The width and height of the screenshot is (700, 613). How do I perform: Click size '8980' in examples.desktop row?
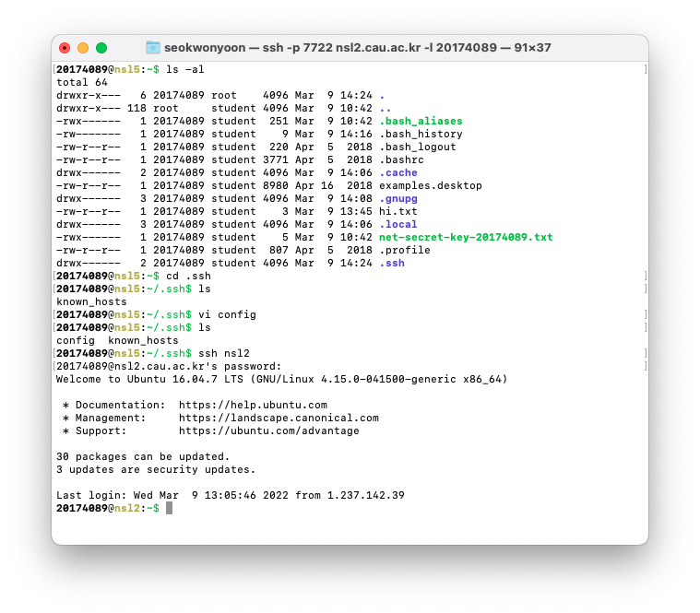coord(276,185)
